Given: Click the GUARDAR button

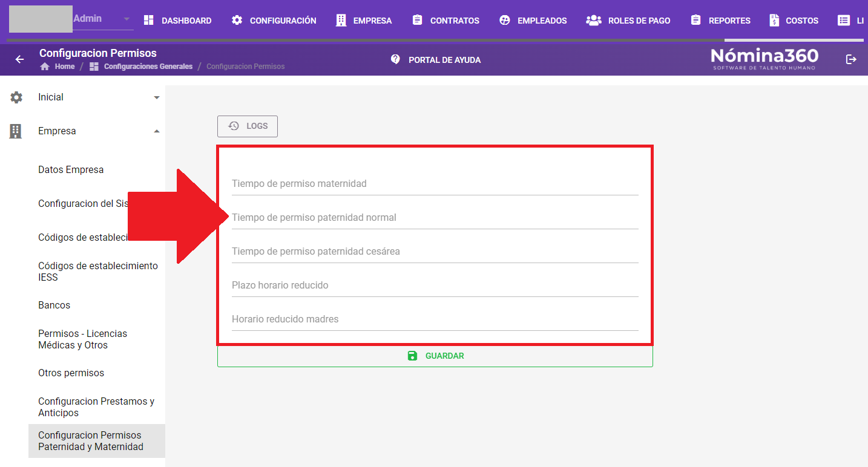Looking at the screenshot, I should coord(435,356).
